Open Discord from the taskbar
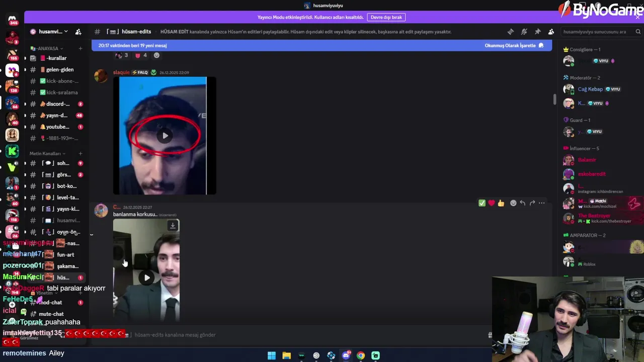644x362 pixels. pos(346,355)
